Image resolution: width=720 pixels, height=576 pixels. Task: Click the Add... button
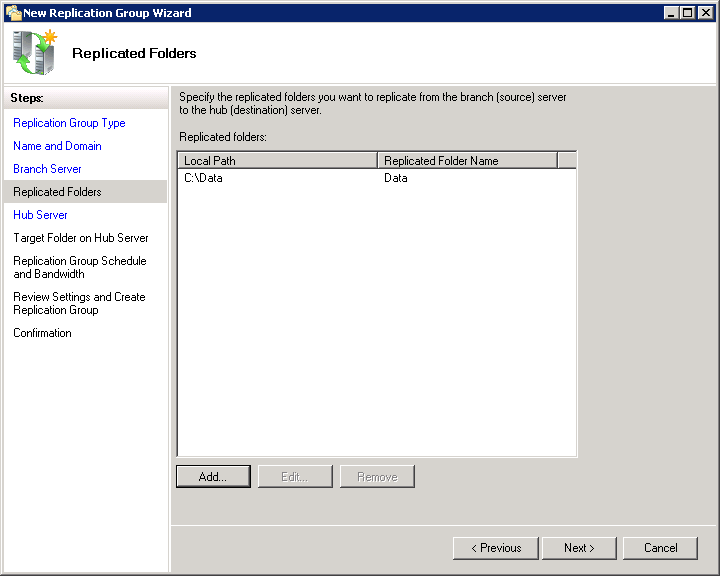coord(213,476)
